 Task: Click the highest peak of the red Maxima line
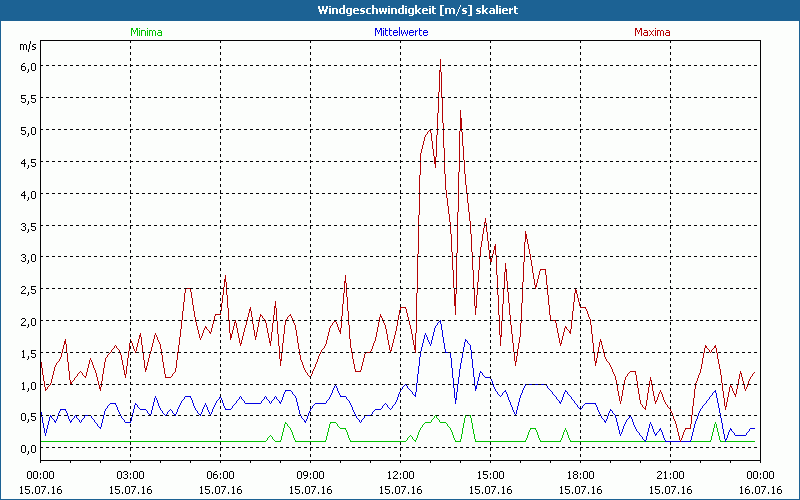440,61
